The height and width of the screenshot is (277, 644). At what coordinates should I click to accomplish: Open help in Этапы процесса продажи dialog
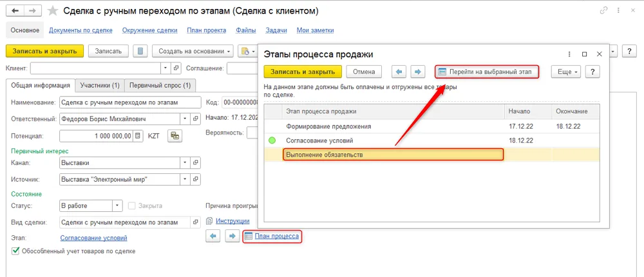[x=592, y=72]
